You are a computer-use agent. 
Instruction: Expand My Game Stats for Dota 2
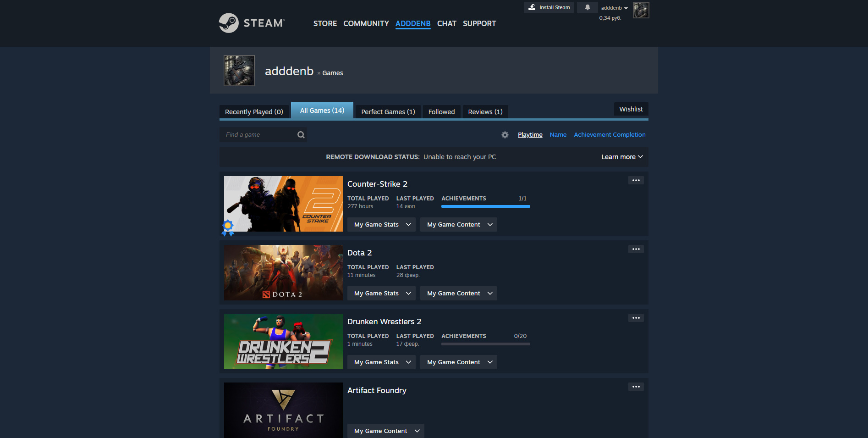381,294
